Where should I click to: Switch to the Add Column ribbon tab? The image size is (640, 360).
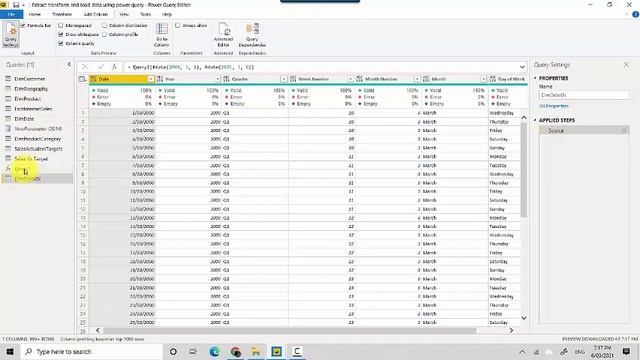pos(96,14)
